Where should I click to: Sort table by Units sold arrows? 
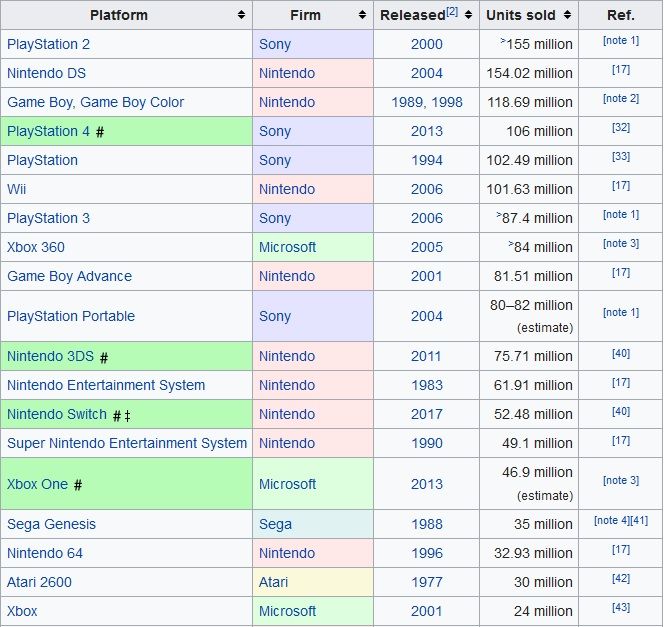(567, 15)
